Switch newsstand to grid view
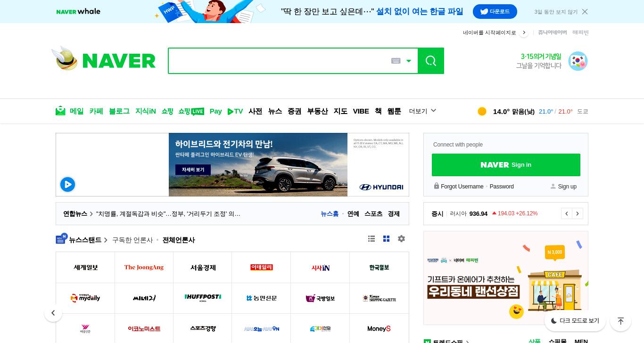 coord(386,239)
